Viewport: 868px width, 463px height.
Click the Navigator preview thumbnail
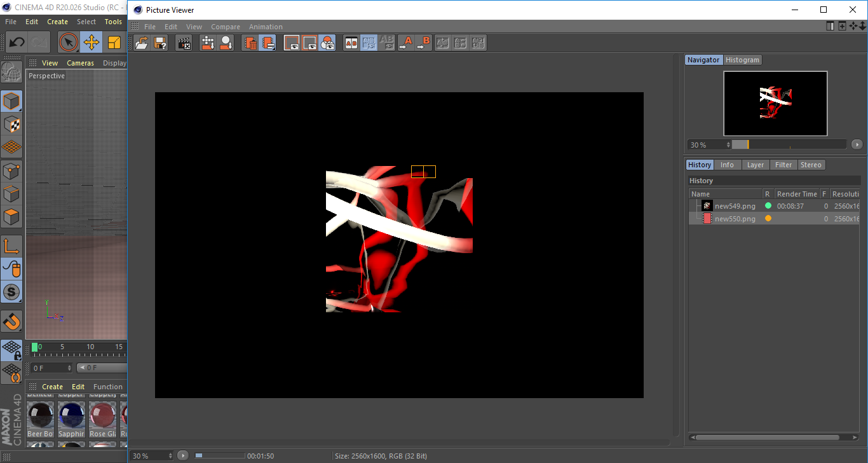coord(775,103)
